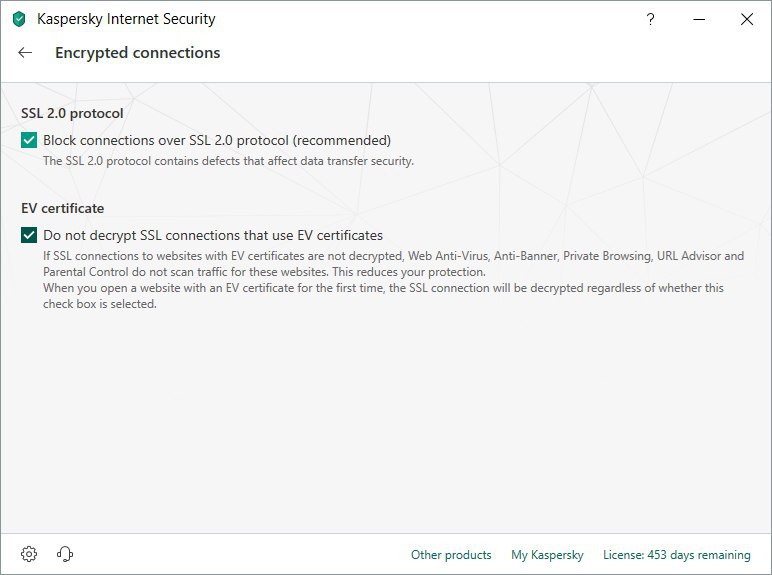Click the 'EV certificate' section heading
The height and width of the screenshot is (575, 772).
[x=63, y=209]
